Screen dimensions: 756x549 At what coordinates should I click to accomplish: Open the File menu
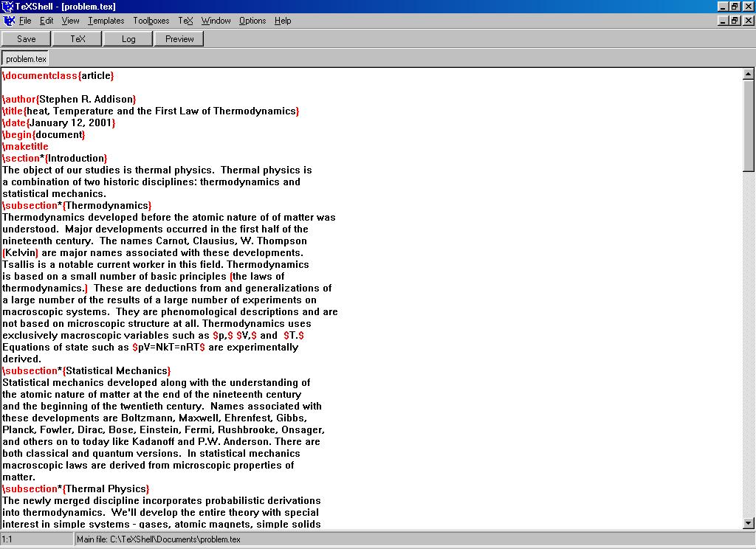tap(26, 21)
